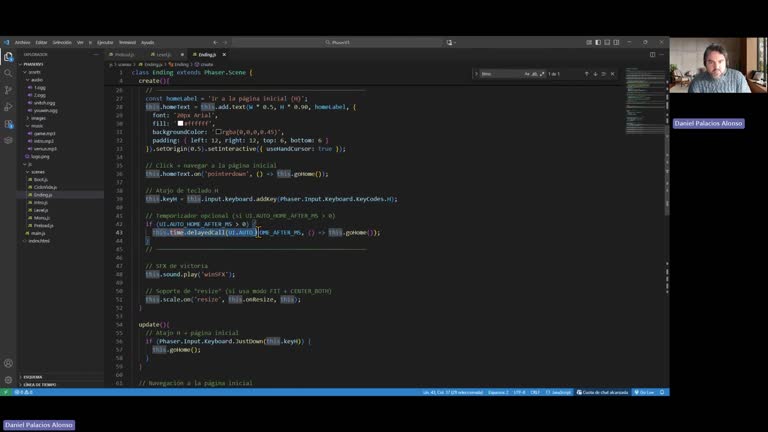Open the errors and warnings counter
This screenshot has width=768, height=432.
click(x=24, y=392)
